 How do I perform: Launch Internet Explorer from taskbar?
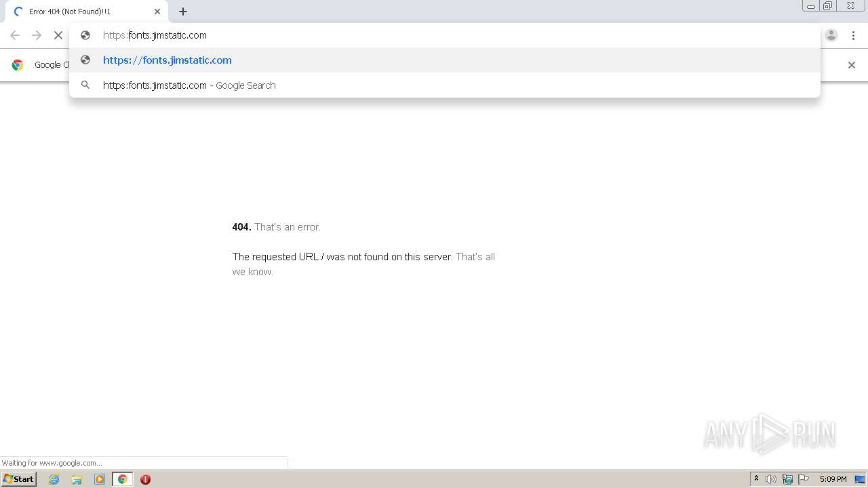[x=54, y=479]
